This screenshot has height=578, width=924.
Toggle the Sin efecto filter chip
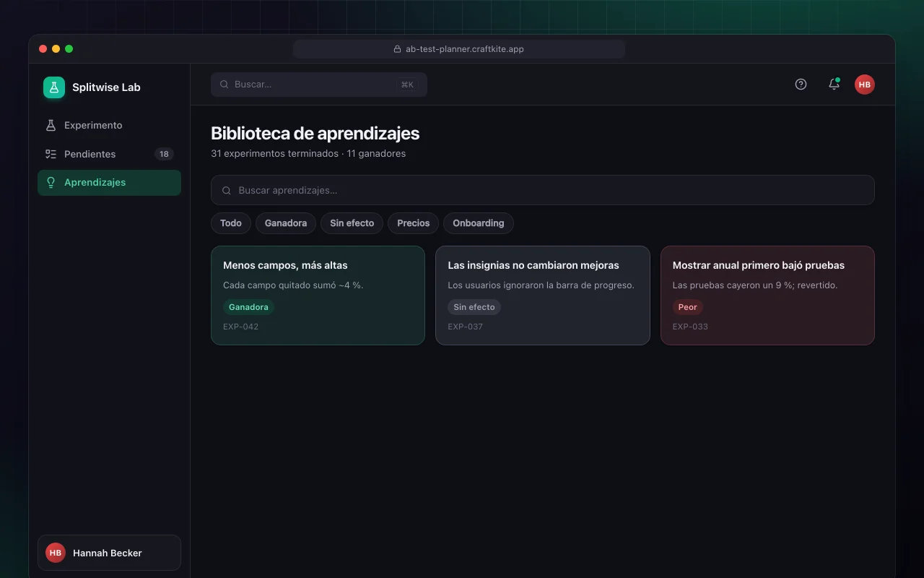[x=352, y=223]
